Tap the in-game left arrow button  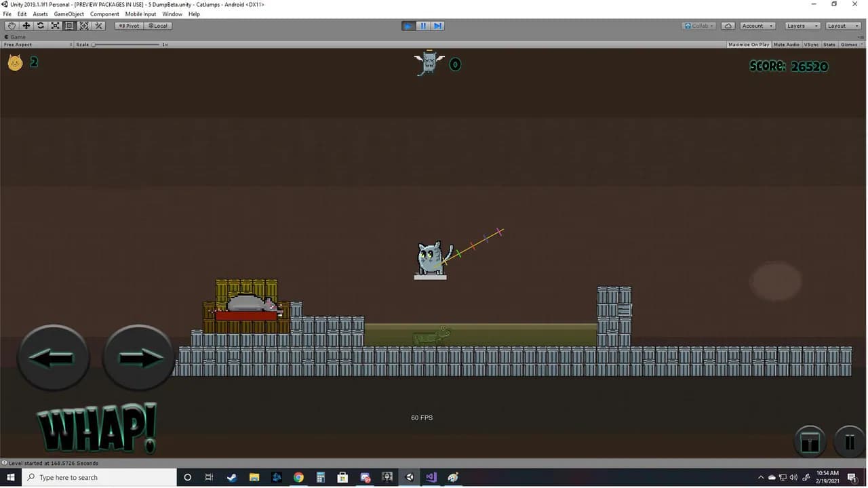[54, 357]
